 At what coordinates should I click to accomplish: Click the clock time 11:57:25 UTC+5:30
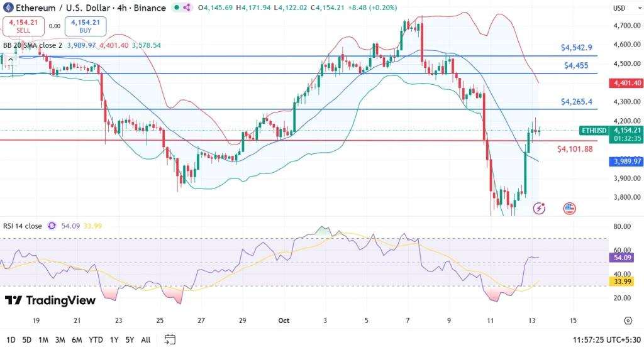point(607,340)
